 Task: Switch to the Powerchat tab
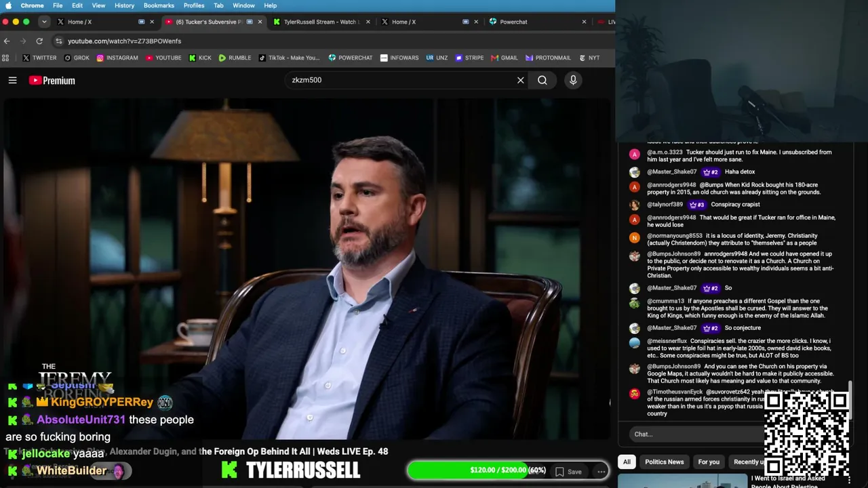[x=536, y=22]
